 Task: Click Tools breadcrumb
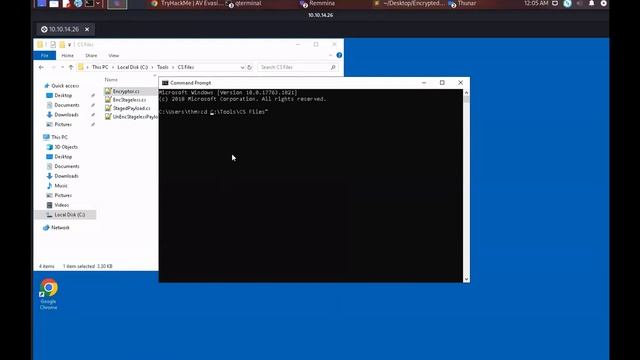coord(162,67)
